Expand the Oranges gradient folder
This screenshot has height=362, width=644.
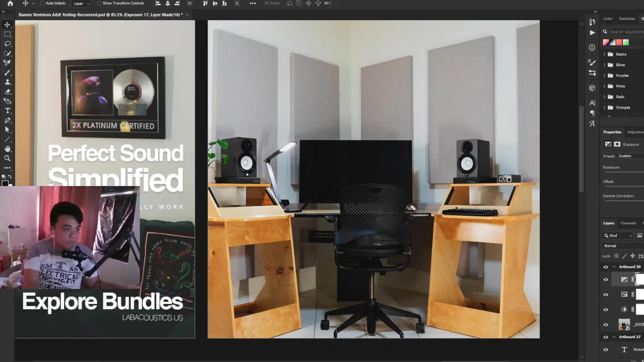pyautogui.click(x=604, y=107)
